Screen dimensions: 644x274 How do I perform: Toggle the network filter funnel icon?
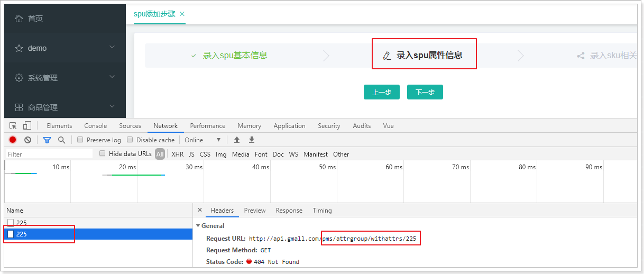(x=47, y=140)
